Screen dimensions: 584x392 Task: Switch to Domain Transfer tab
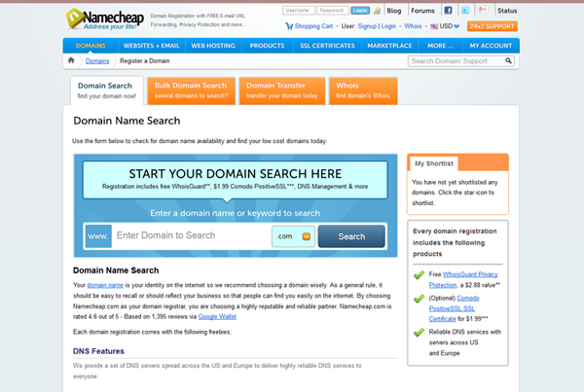[282, 90]
